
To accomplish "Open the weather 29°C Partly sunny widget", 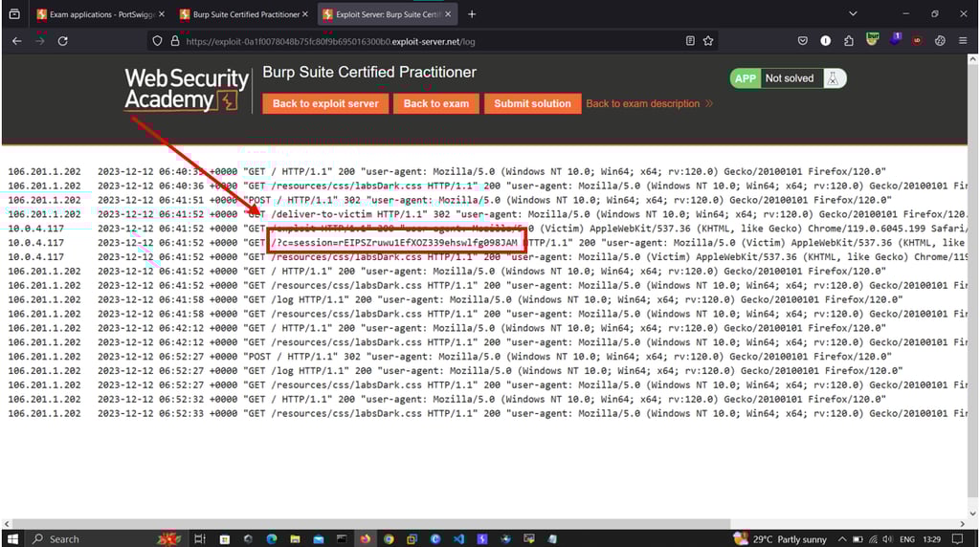I will pyautogui.click(x=780, y=538).
